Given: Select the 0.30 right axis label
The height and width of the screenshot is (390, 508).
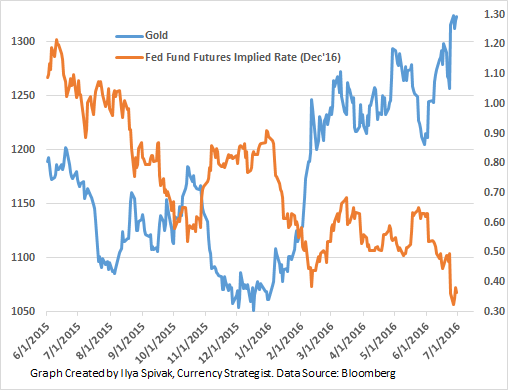Looking at the screenshot, I should [x=494, y=311].
